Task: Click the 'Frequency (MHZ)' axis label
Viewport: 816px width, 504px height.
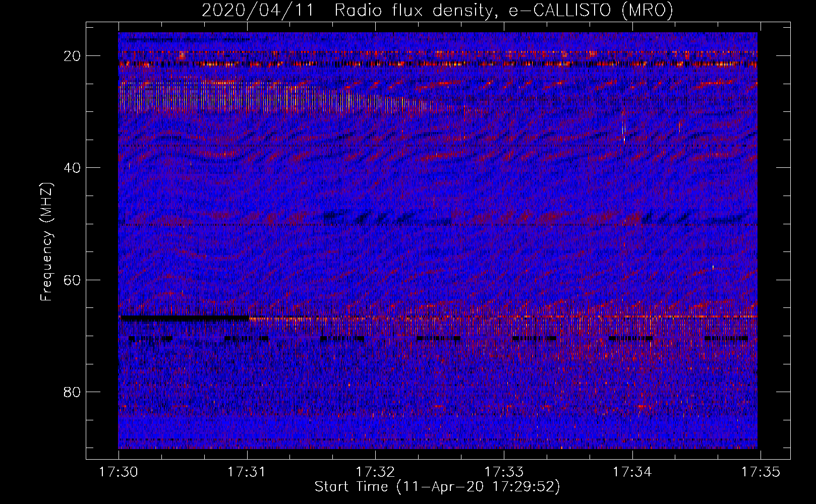Action: (46, 242)
